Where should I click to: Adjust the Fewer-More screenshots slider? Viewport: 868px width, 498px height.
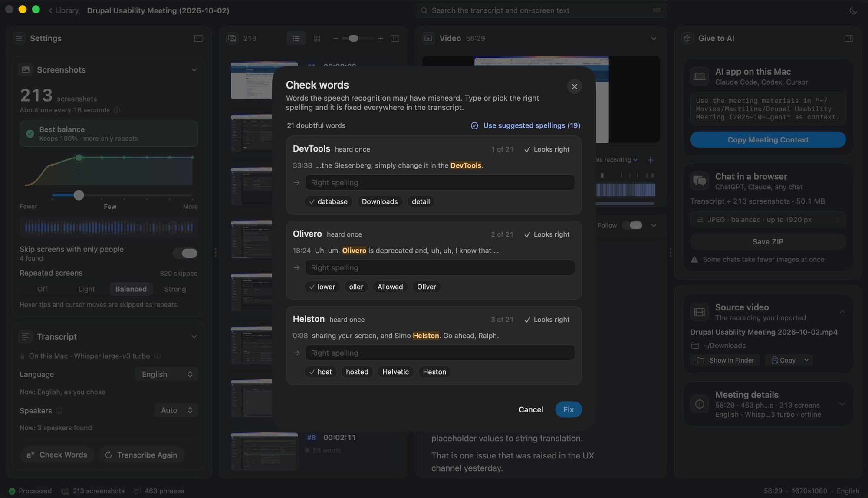pos(79,195)
